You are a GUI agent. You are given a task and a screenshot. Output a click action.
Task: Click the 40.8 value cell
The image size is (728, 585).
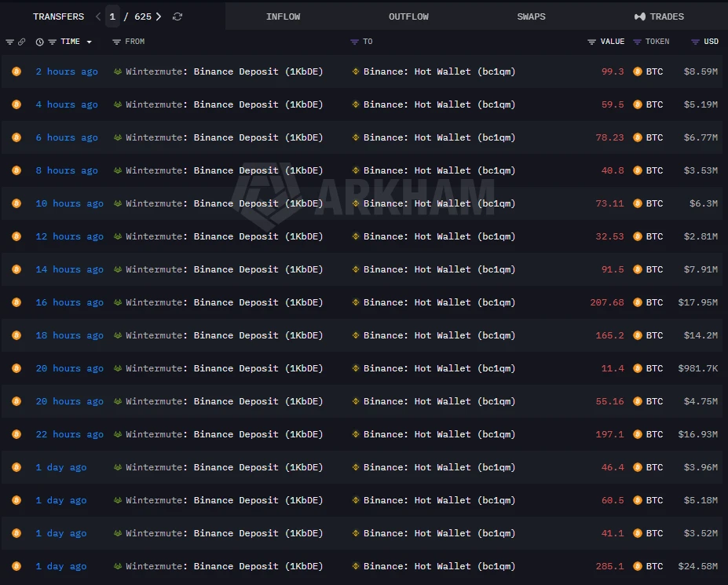pos(613,170)
